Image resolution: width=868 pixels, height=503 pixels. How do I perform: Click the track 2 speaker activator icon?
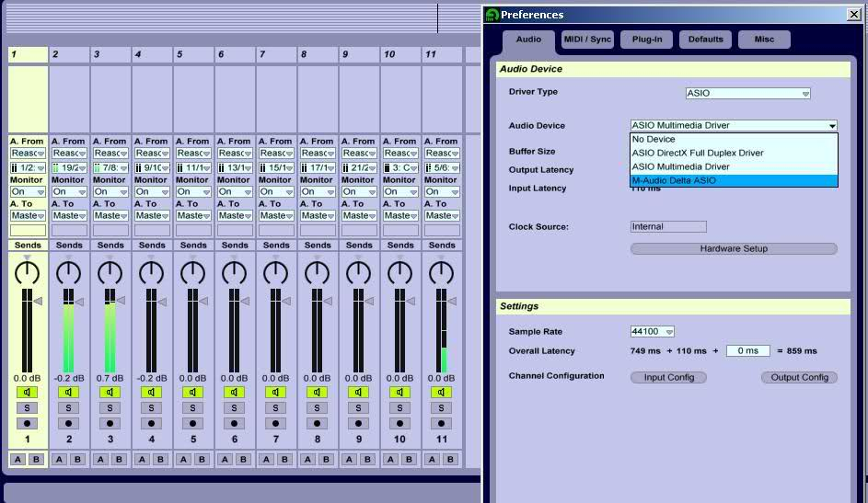coord(69,393)
